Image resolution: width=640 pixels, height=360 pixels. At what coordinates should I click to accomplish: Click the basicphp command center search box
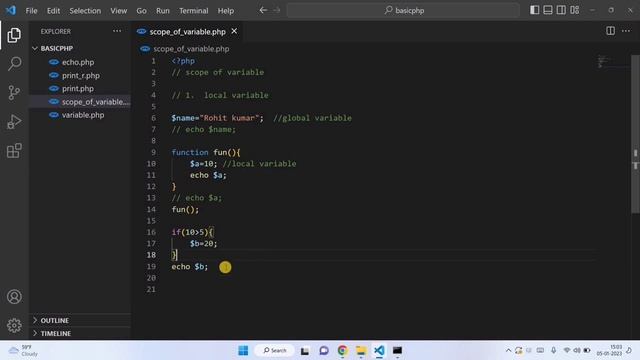[403, 10]
